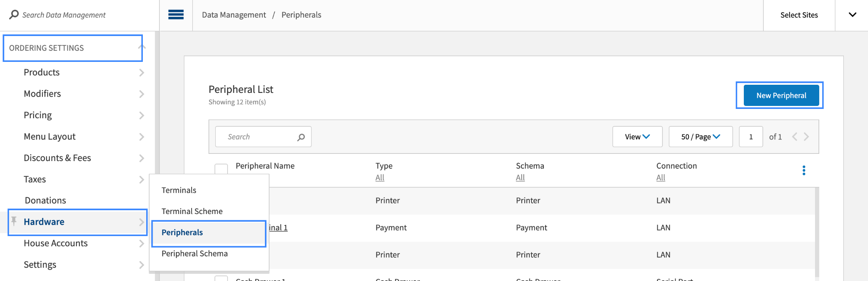Go to previous page arrow
This screenshot has width=868, height=281.
[795, 136]
